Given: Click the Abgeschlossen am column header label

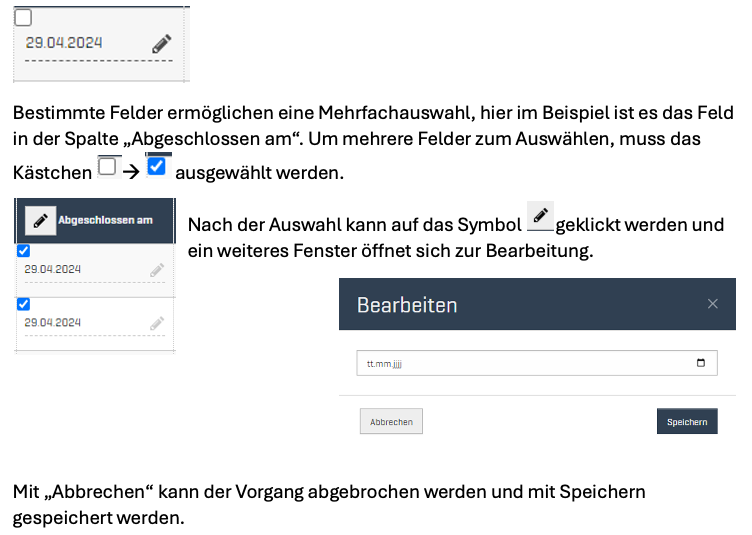Looking at the screenshot, I should click(x=106, y=220).
